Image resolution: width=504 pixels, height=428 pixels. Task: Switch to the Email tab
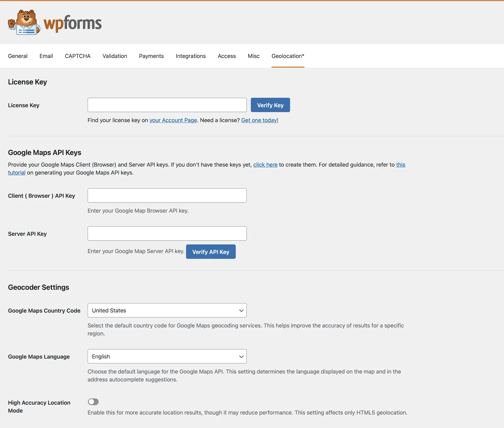coord(46,56)
